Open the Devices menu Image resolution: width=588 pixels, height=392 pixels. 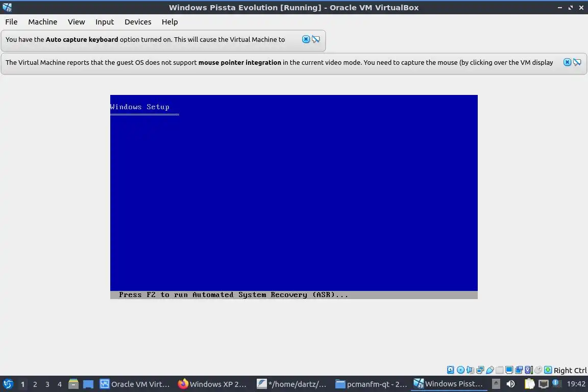click(138, 22)
